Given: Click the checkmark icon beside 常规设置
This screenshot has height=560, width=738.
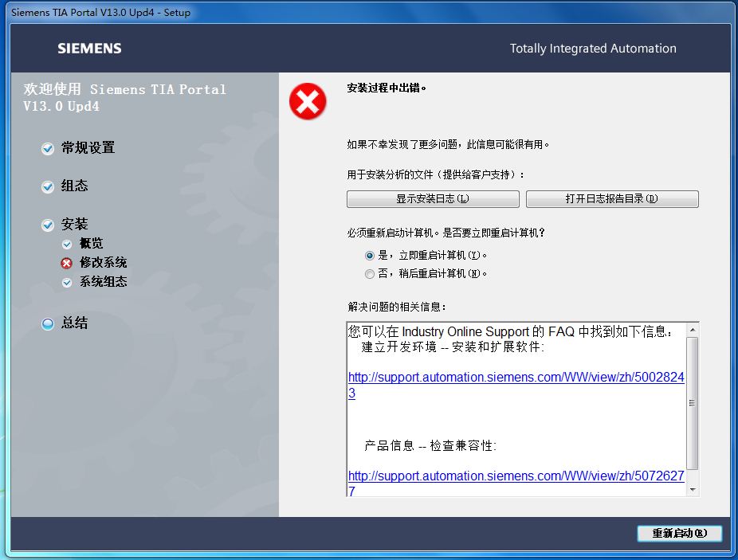Looking at the screenshot, I should tap(48, 149).
